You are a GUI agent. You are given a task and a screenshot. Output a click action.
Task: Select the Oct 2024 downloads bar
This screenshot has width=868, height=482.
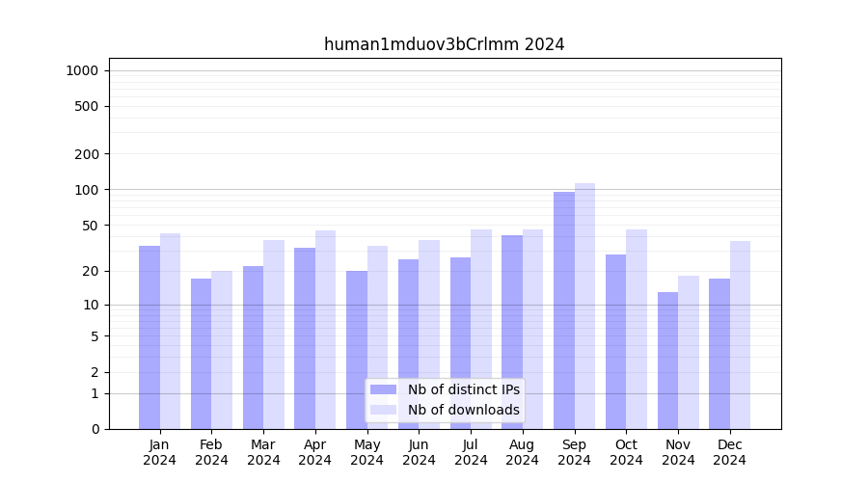pyautogui.click(x=637, y=329)
